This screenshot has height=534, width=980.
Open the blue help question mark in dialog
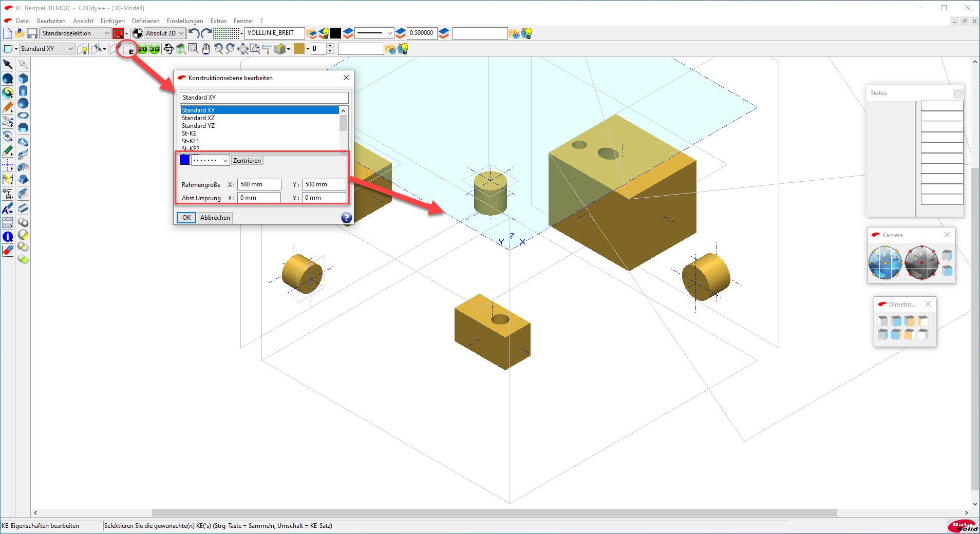(347, 218)
